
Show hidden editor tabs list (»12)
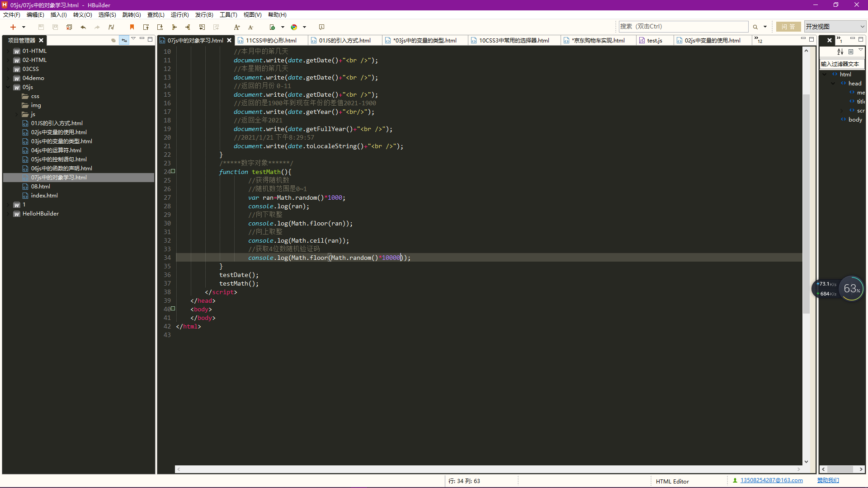coord(758,40)
